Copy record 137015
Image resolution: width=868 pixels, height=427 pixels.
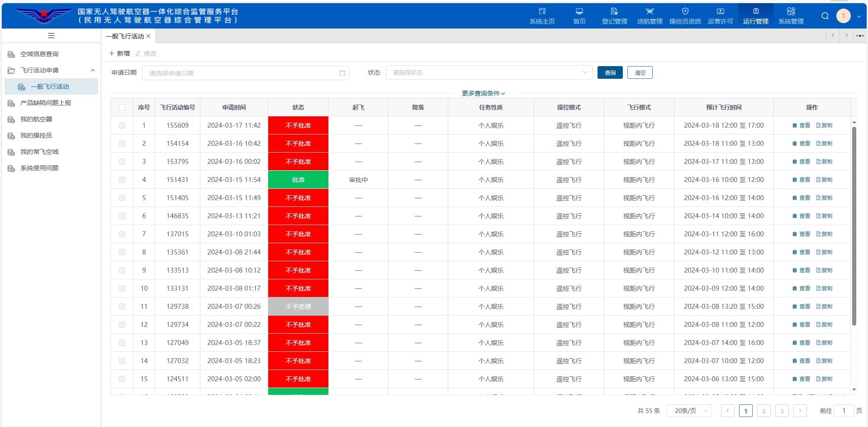click(x=824, y=234)
